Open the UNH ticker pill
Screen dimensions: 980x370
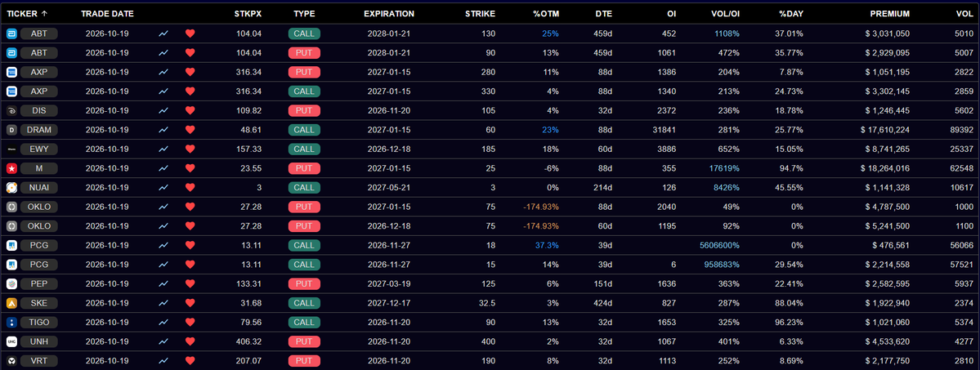click(39, 341)
